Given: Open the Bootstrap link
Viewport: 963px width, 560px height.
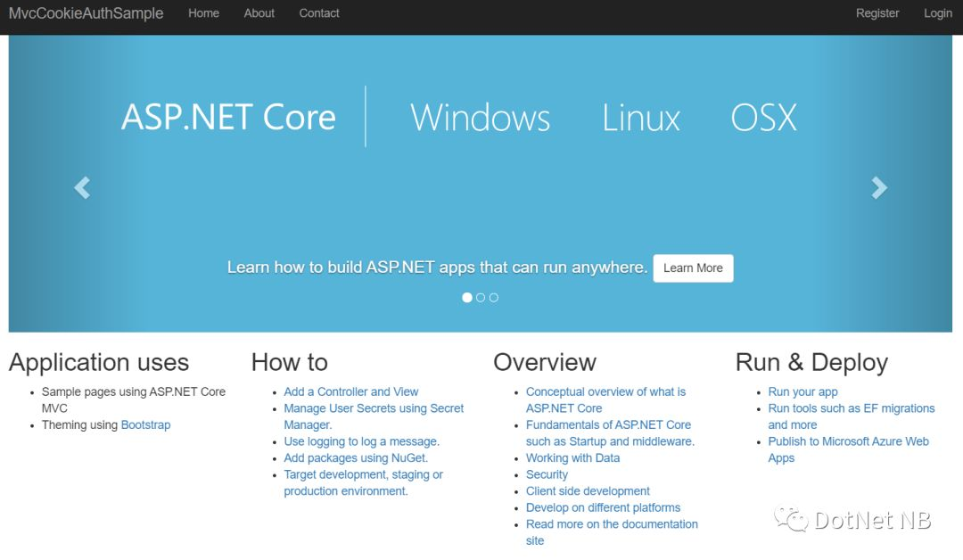Looking at the screenshot, I should click(145, 425).
